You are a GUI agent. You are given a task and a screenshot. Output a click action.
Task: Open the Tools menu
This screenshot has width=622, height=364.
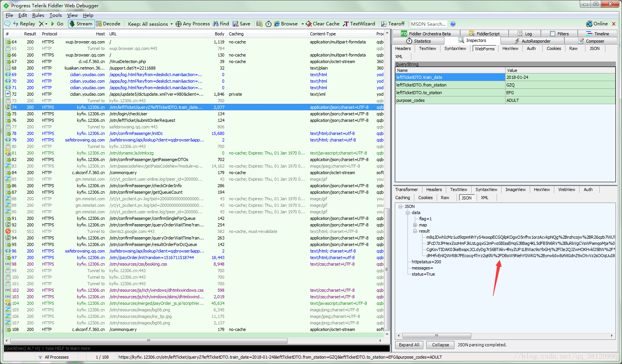point(55,15)
